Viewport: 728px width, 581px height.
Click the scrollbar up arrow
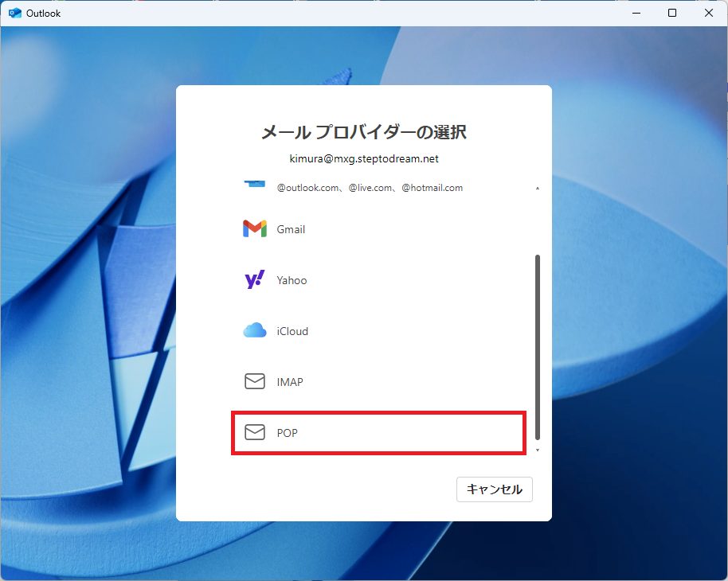coord(538,188)
